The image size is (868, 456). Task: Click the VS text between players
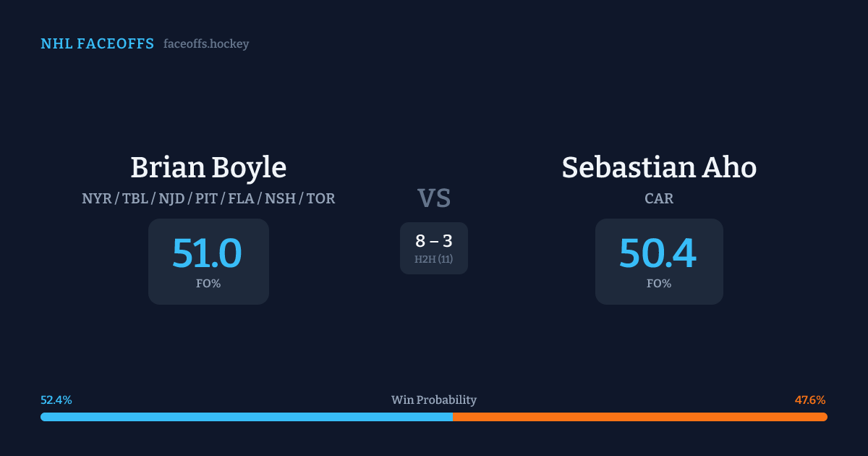(x=434, y=198)
